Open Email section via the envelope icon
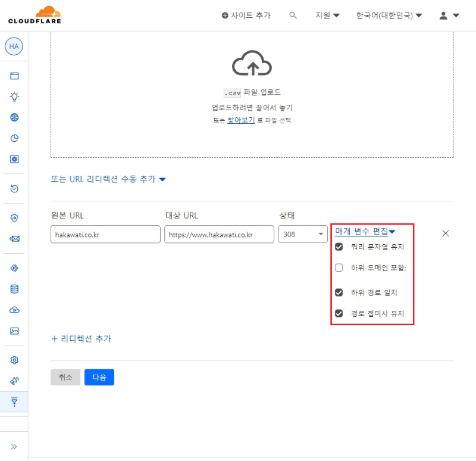Viewport: 476px width, 461px height. coord(14,238)
